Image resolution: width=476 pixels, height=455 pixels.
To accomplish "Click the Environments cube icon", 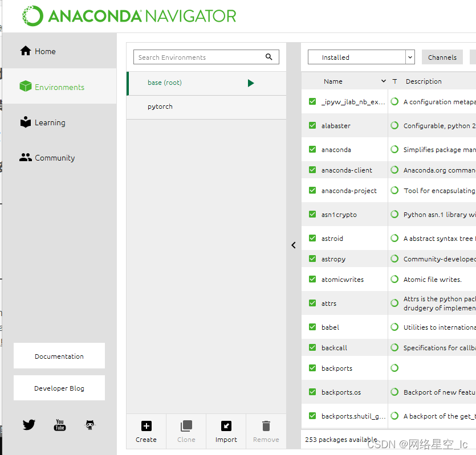I will coord(26,86).
